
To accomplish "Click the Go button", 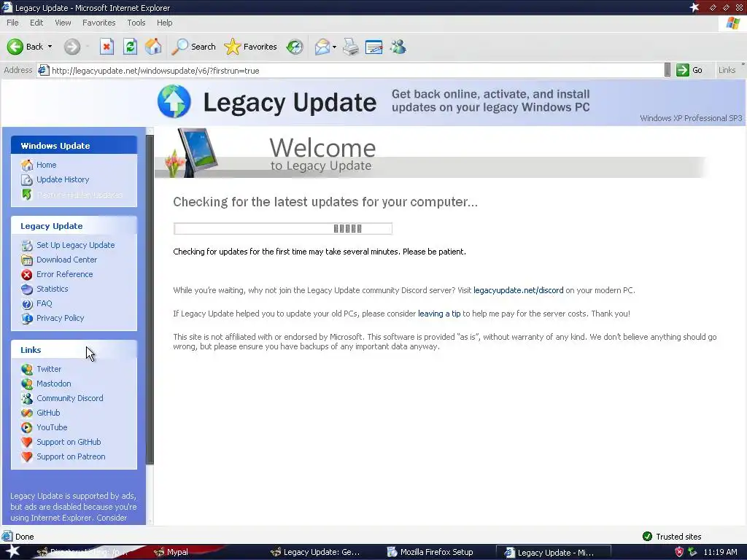I will click(x=689, y=70).
